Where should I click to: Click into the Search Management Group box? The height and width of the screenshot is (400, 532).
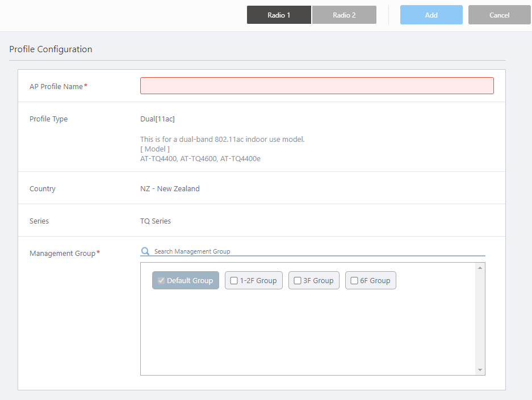point(318,251)
